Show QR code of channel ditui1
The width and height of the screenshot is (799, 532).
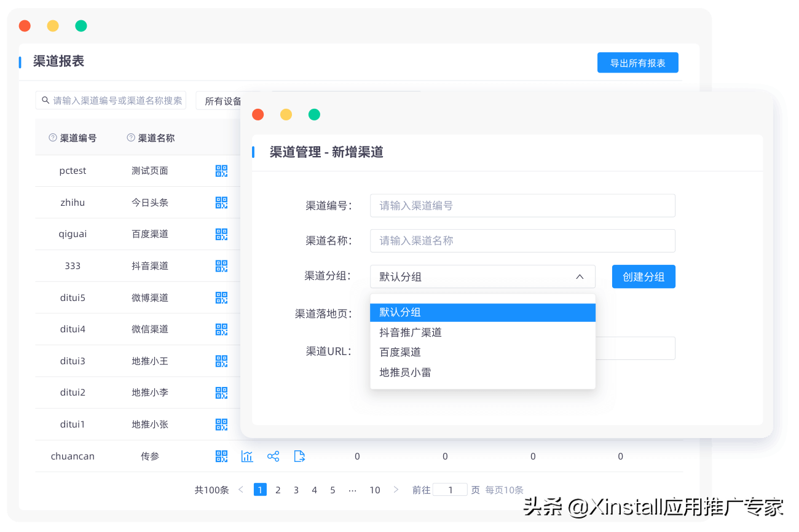click(x=221, y=424)
